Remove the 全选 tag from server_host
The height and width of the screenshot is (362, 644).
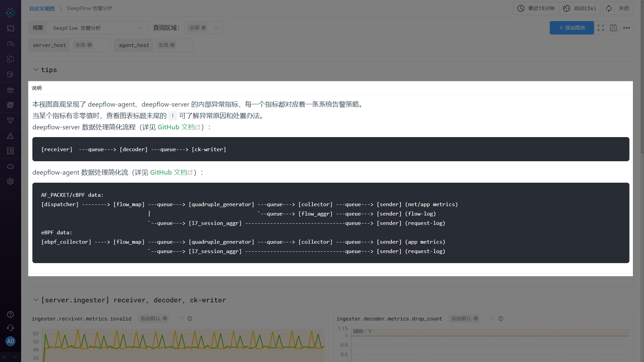tap(90, 45)
